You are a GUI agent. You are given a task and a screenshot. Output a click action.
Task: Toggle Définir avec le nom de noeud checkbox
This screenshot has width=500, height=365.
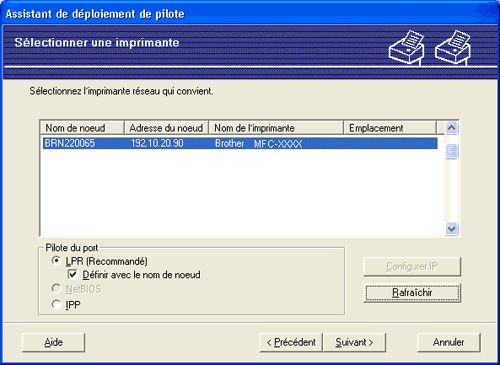tap(73, 274)
